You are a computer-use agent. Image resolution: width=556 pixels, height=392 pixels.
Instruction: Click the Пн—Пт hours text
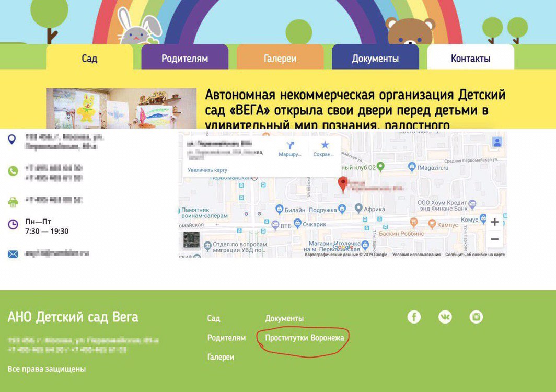(38, 222)
